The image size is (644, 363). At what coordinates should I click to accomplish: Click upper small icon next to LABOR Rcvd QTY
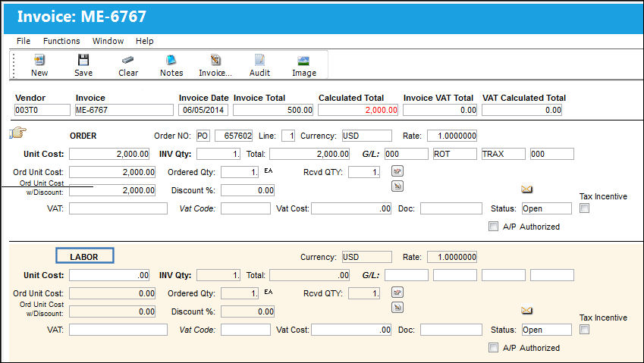[x=397, y=293]
